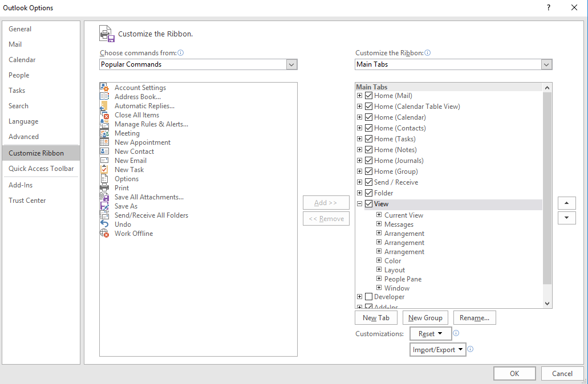Click the Undo arrow icon
Viewport: 588px width, 384px height.
104,224
